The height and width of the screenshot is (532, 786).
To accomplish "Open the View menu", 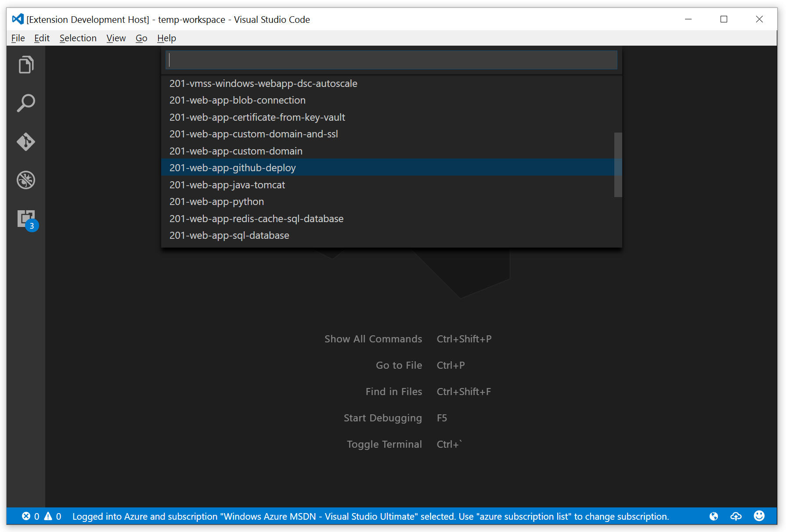I will pos(116,38).
